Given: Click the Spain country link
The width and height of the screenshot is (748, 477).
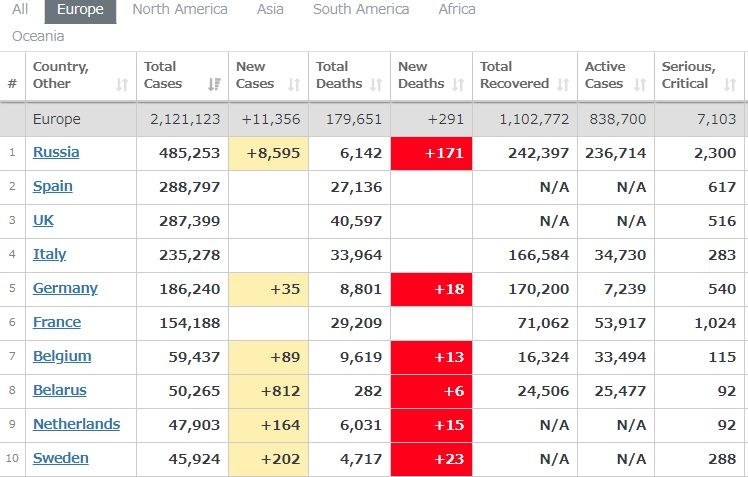Looking at the screenshot, I should [x=53, y=186].
